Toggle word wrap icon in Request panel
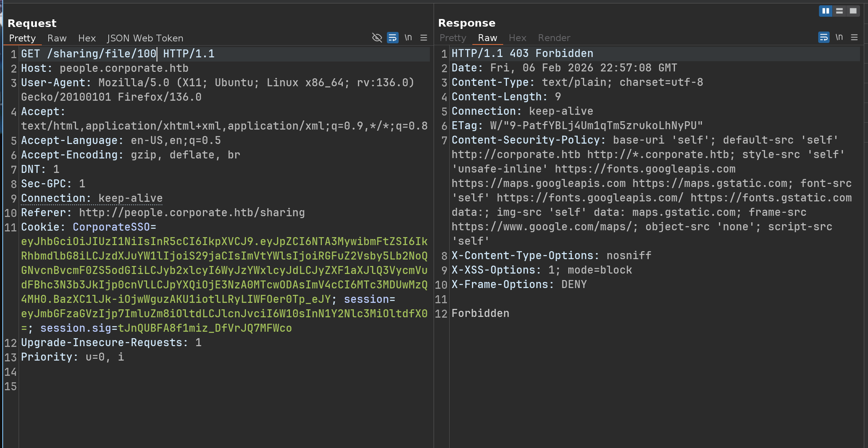Viewport: 868px width, 448px height. click(393, 38)
